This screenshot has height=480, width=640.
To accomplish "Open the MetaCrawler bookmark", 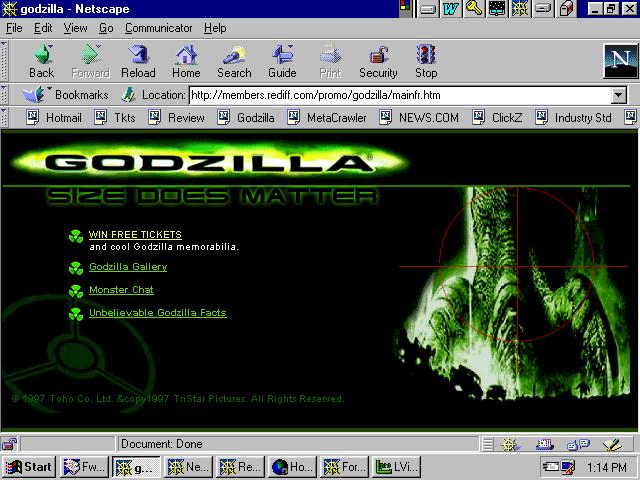I will (336, 117).
